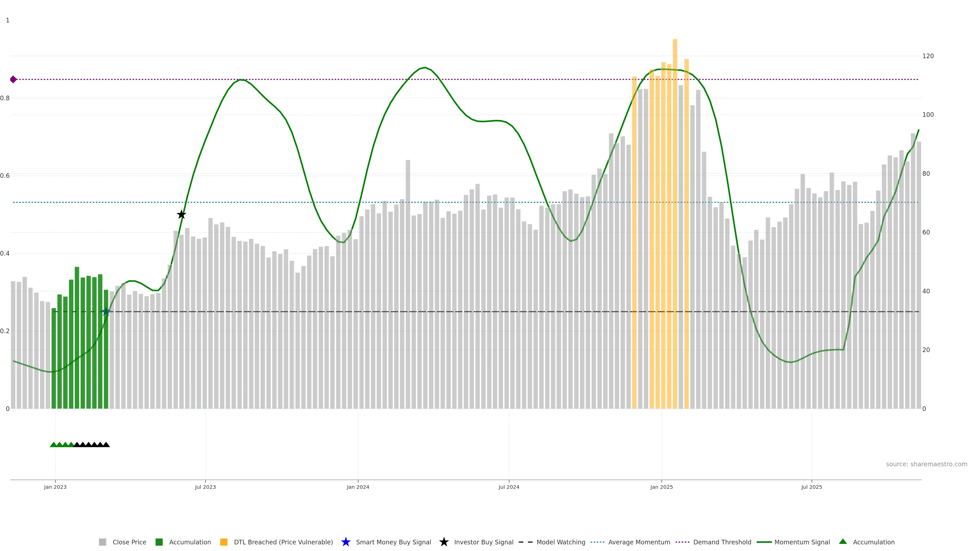980x551 pixels.
Task: Click the first green accumulation triangle below chart
Action: tap(54, 445)
